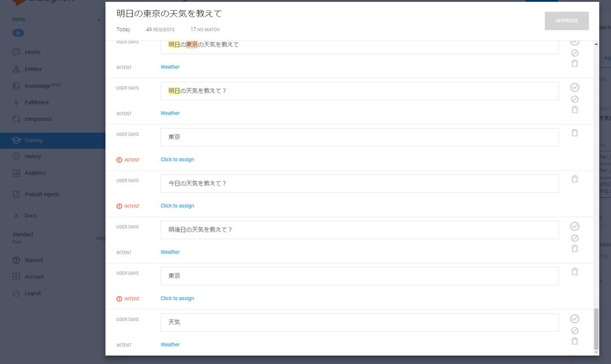Open Analytics page link
The width and height of the screenshot is (611, 364).
tap(35, 173)
